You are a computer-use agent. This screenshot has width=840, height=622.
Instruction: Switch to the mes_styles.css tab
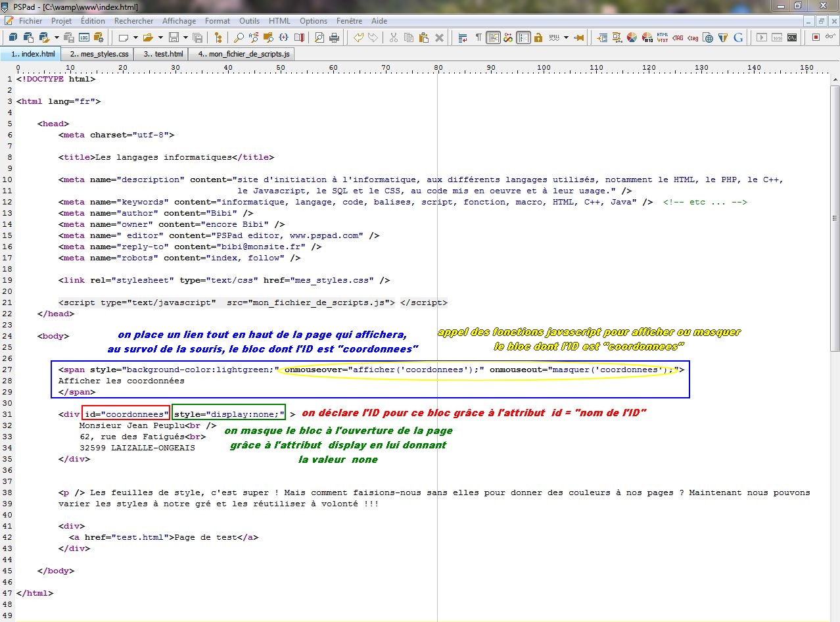(x=99, y=54)
